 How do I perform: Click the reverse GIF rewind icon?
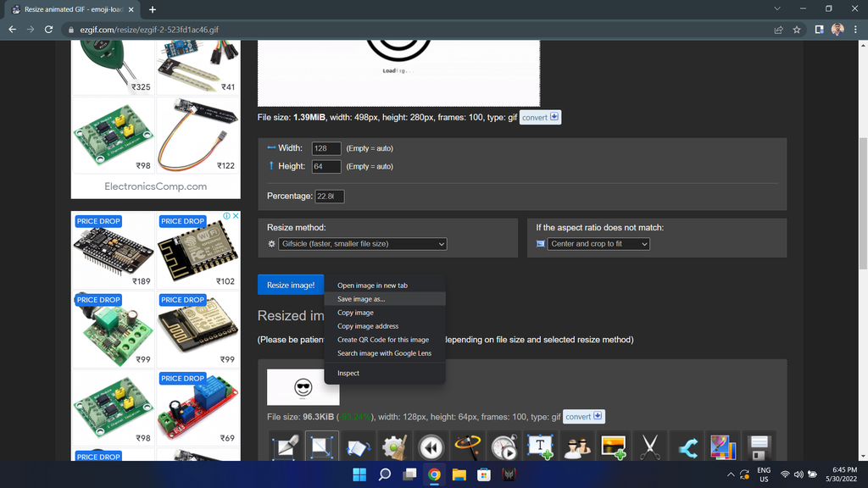pyautogui.click(x=431, y=446)
